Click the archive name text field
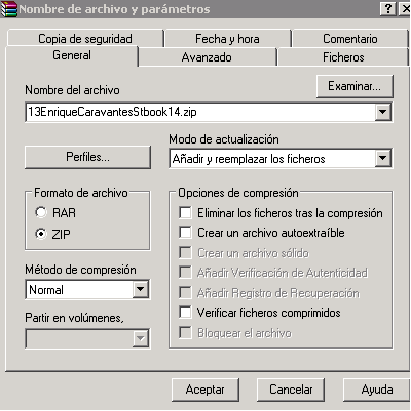Viewport: 411px width, 411px height. click(200, 112)
